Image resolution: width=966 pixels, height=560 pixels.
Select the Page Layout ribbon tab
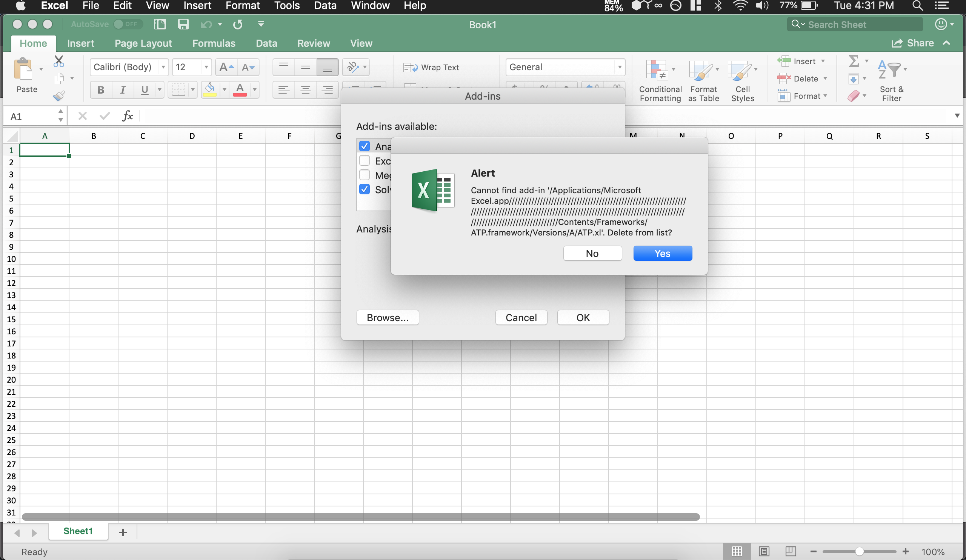pyautogui.click(x=143, y=42)
